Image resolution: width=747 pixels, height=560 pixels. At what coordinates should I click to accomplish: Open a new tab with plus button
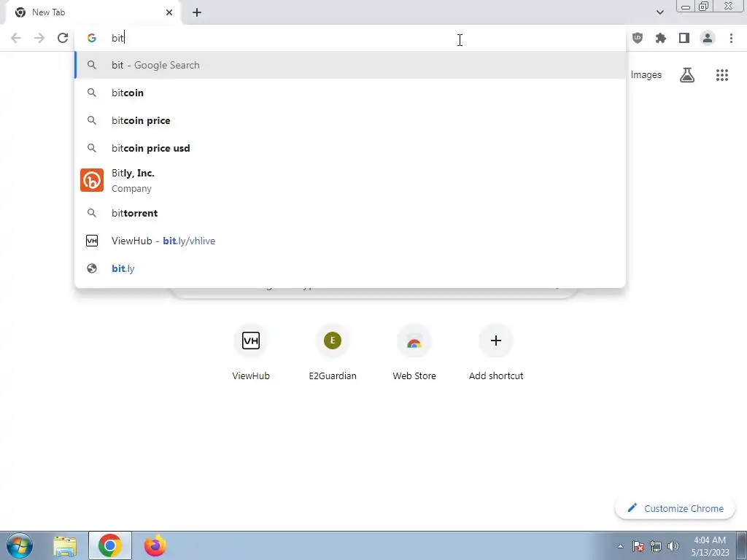coord(197,12)
